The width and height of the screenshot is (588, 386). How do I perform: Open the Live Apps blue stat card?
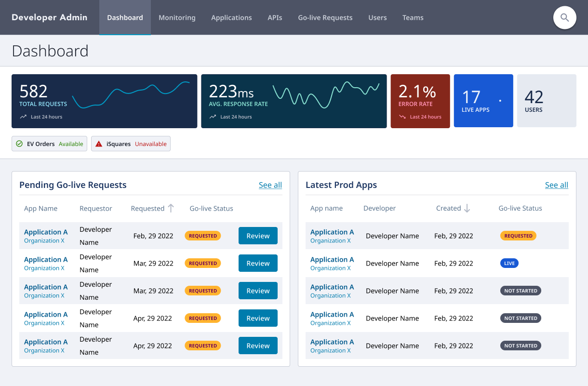point(483,101)
